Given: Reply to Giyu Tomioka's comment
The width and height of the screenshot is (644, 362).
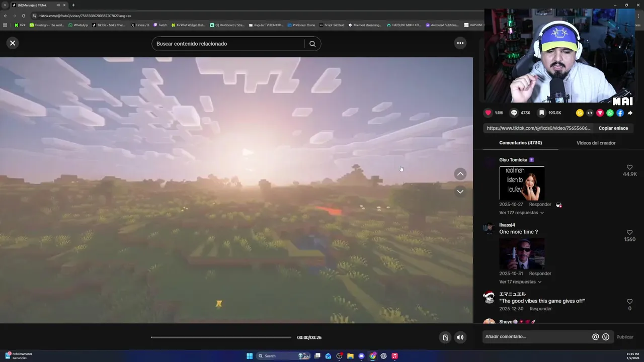Looking at the screenshot, I should pos(540,205).
